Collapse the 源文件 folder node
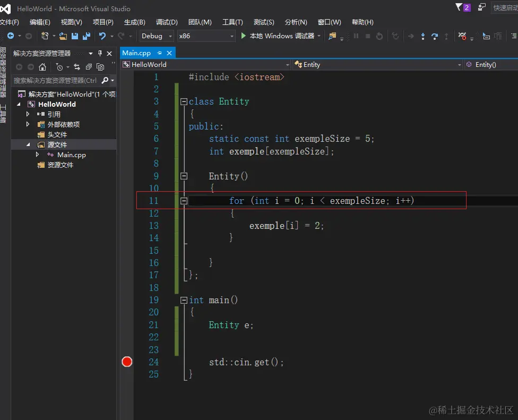 [28, 144]
